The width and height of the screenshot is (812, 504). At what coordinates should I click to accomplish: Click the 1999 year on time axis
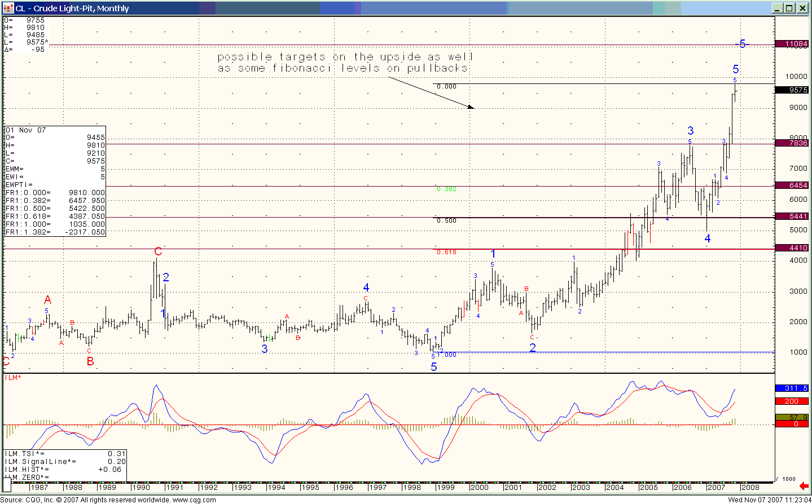[445, 487]
